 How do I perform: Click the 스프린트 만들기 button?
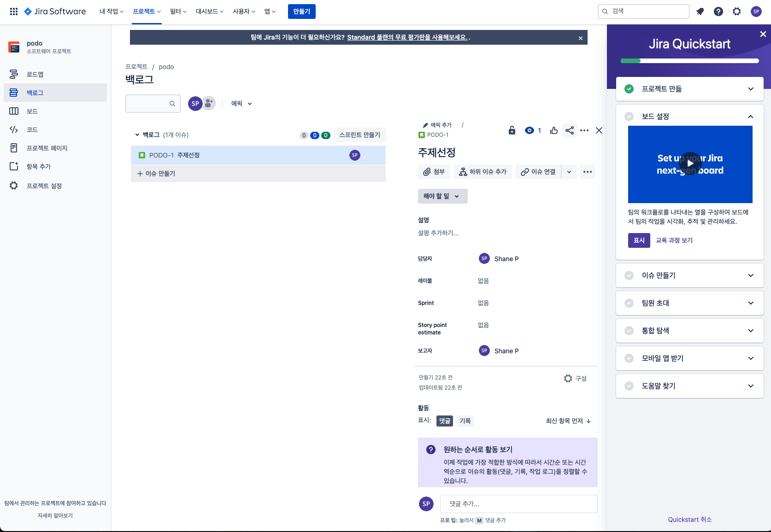pyautogui.click(x=359, y=135)
